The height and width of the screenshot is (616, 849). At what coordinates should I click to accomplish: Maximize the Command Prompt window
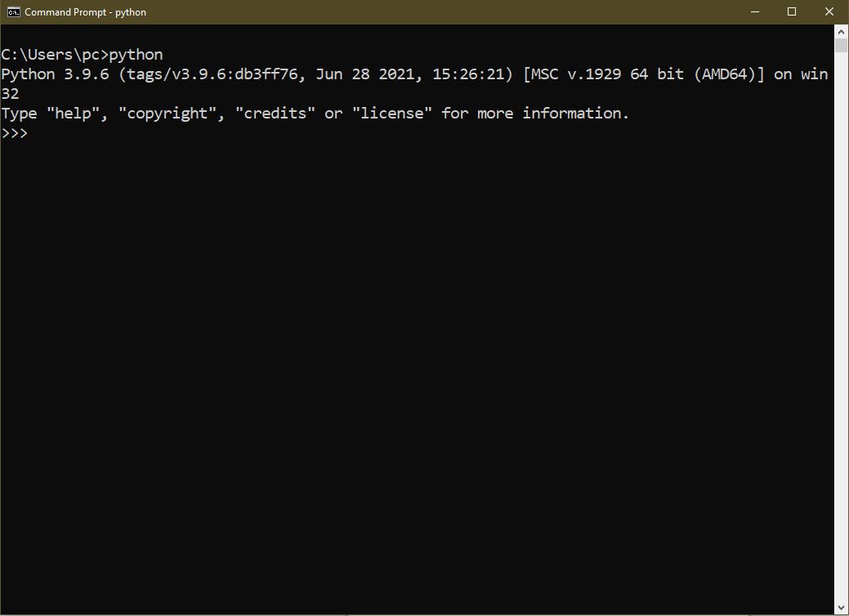pyautogui.click(x=792, y=12)
